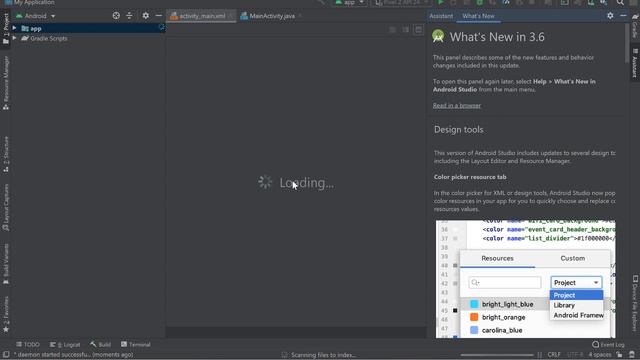The image size is (640, 360).
Task: Open the TODO tool window
Action: 28,344
